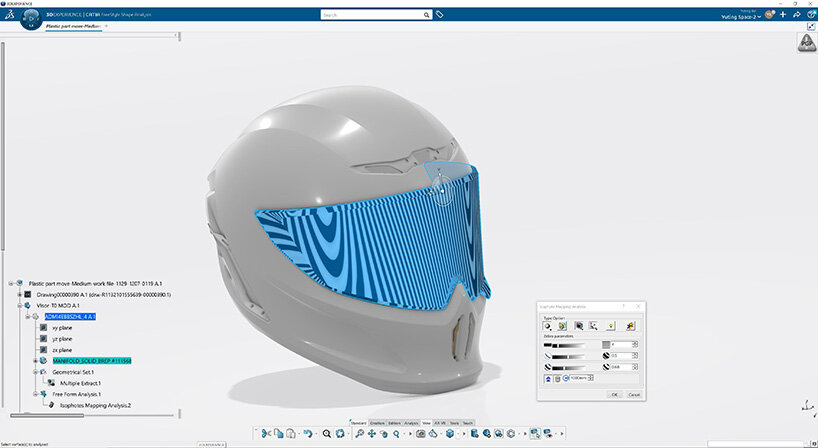Click the plus Add icon in top bar

783,15
